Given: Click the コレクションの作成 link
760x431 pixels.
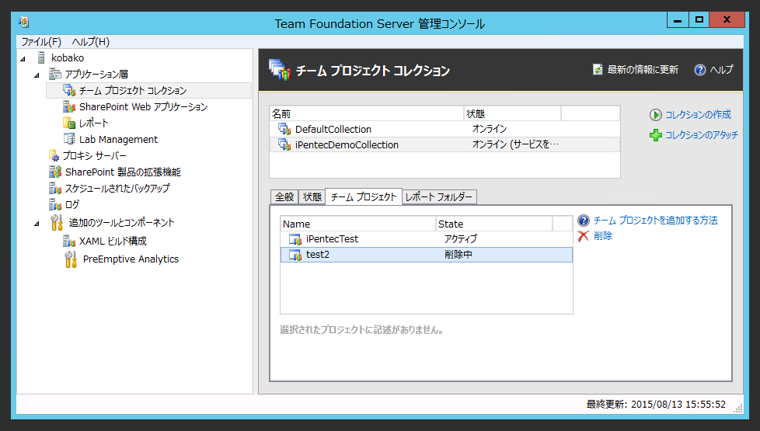Looking at the screenshot, I should [x=698, y=115].
